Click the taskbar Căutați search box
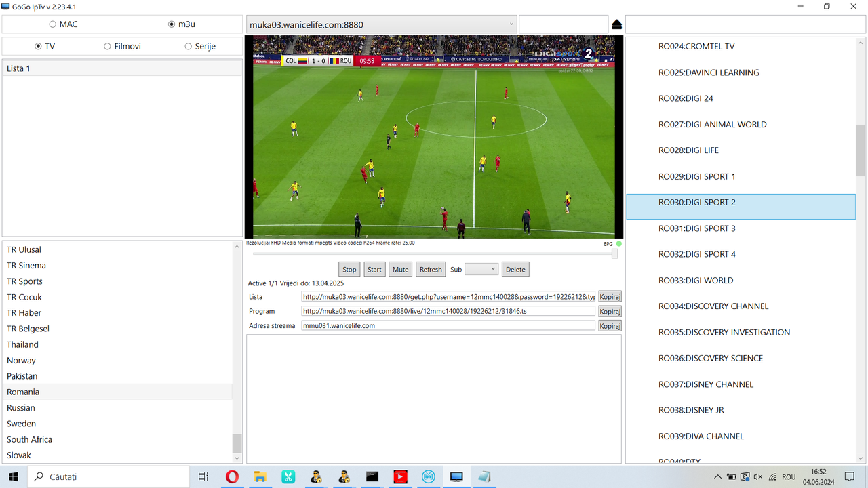Image resolution: width=868 pixels, height=488 pixels. point(108,476)
